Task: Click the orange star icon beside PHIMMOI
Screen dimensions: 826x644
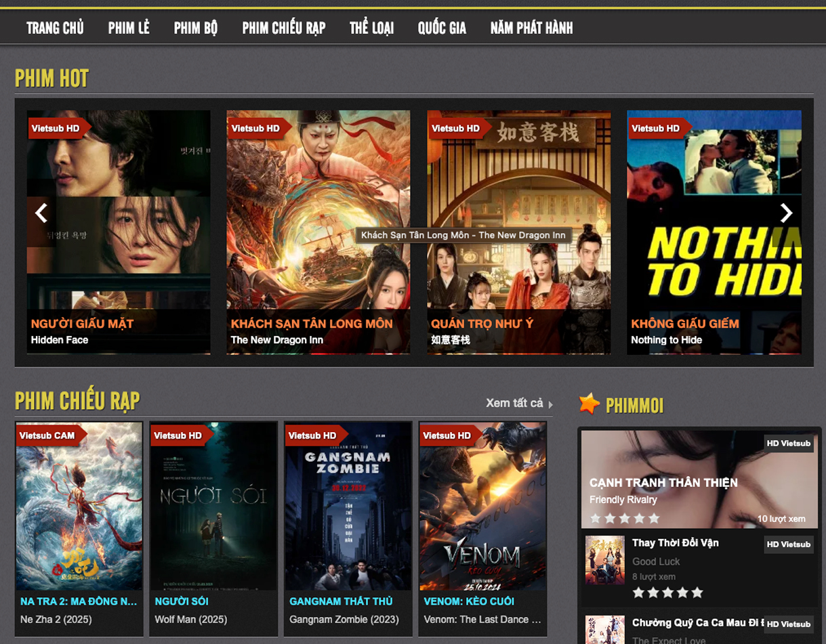Action: pyautogui.click(x=590, y=404)
